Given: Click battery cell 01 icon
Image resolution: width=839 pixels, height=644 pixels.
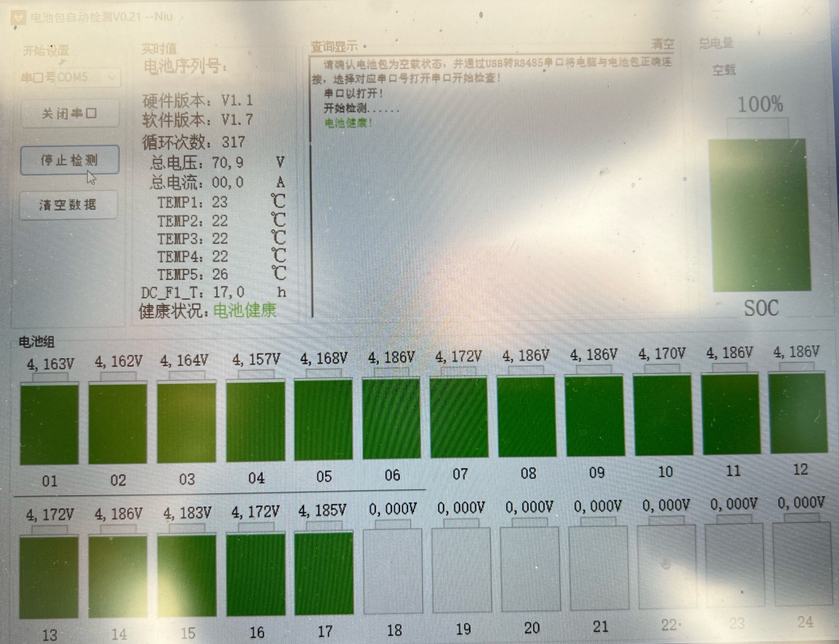Looking at the screenshot, I should pyautogui.click(x=49, y=424).
